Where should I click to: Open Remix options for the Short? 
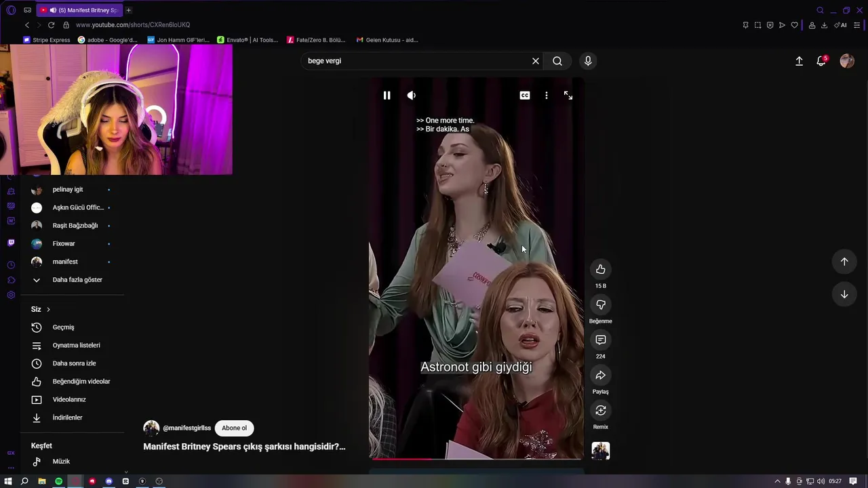601,411
